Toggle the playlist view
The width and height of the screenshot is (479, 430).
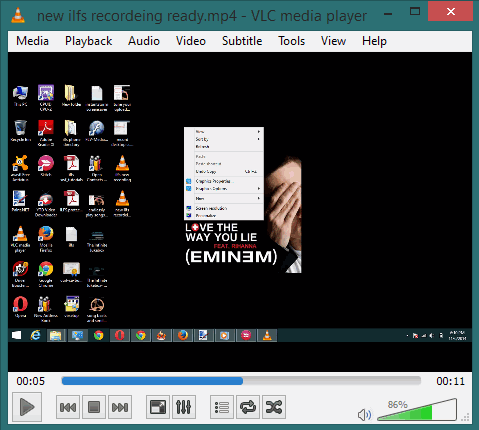222,407
